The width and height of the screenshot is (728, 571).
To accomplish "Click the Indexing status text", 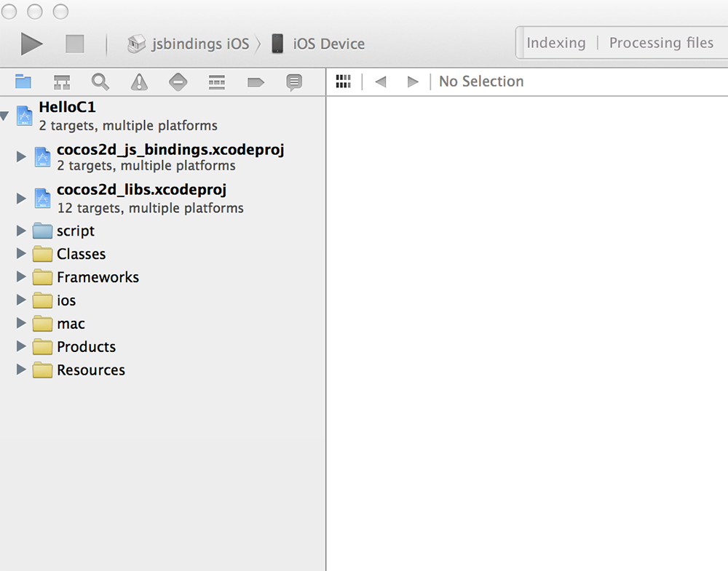I will tap(555, 43).
